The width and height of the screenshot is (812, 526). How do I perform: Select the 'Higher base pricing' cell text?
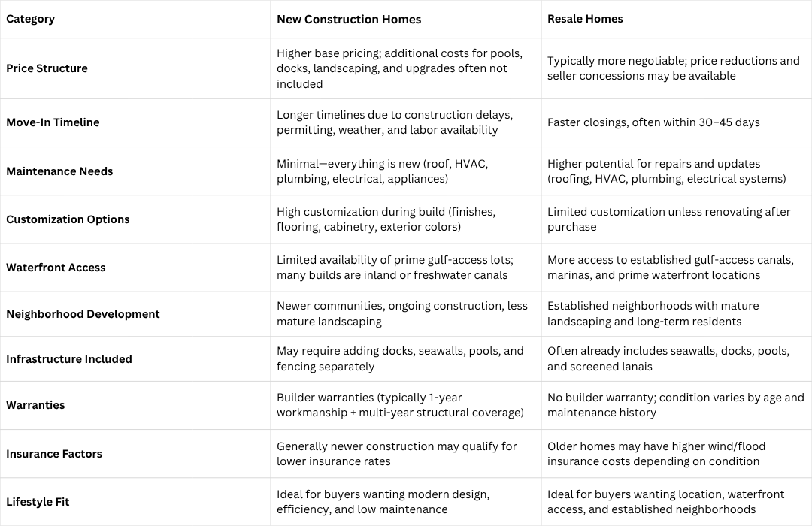point(399,68)
